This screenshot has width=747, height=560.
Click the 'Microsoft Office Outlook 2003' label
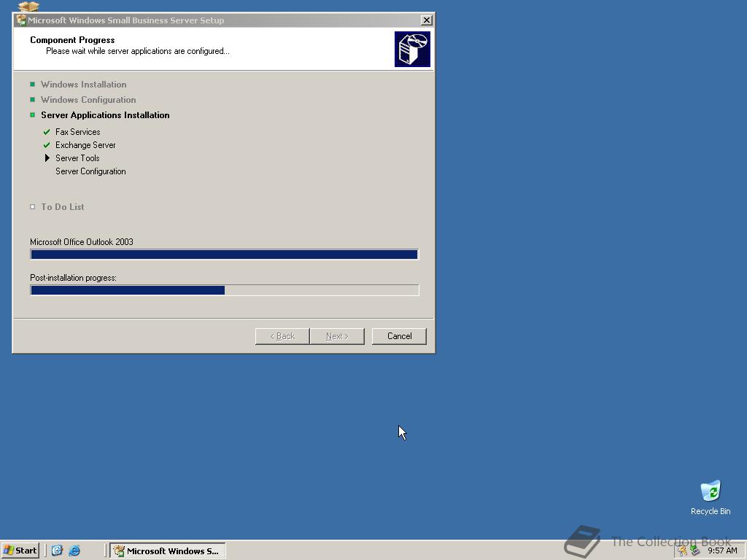[x=82, y=242]
